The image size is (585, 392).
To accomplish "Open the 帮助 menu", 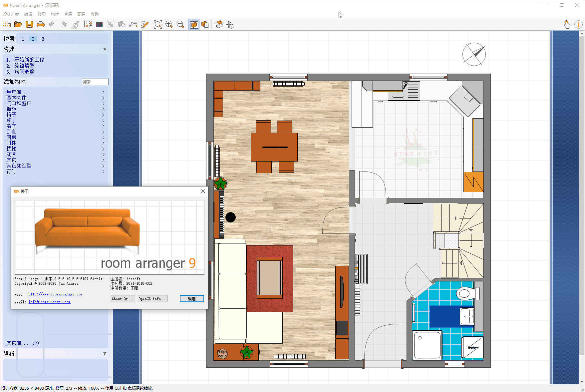I will (94, 14).
